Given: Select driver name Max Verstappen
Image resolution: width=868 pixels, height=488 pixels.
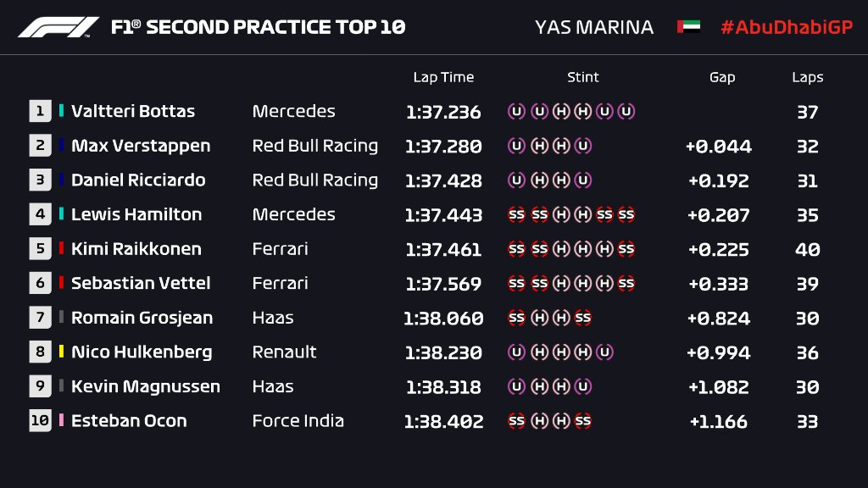Looking at the screenshot, I should click(141, 146).
